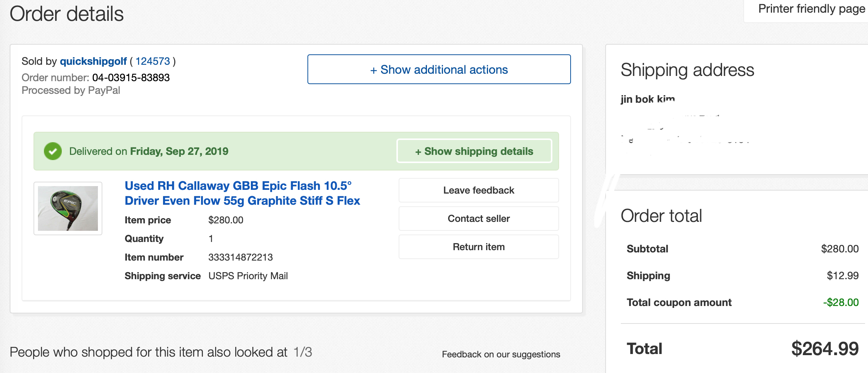
Task: Click the item number 333314872213
Action: point(240,257)
